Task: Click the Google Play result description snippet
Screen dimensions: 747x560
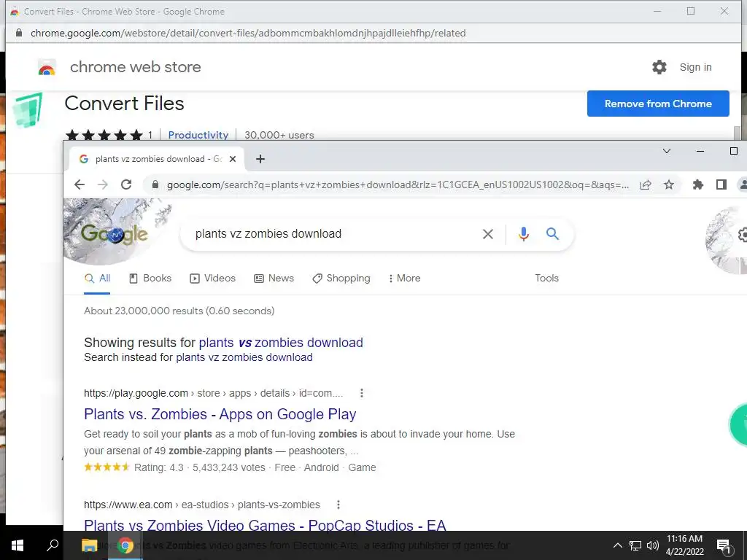Action: [299, 443]
